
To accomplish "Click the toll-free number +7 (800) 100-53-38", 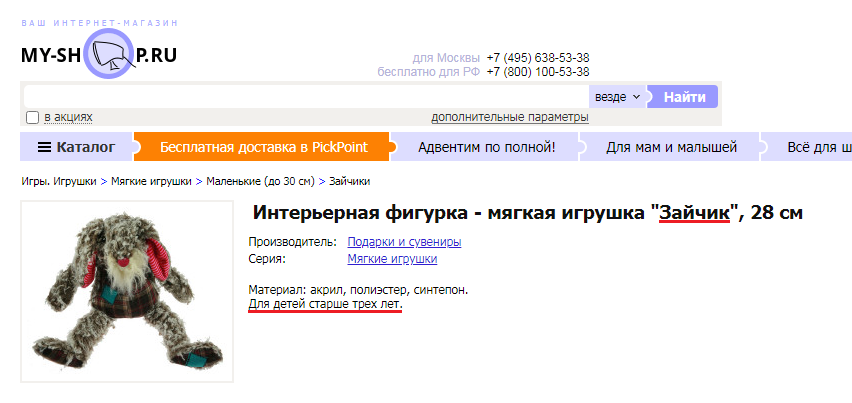I will [x=537, y=72].
